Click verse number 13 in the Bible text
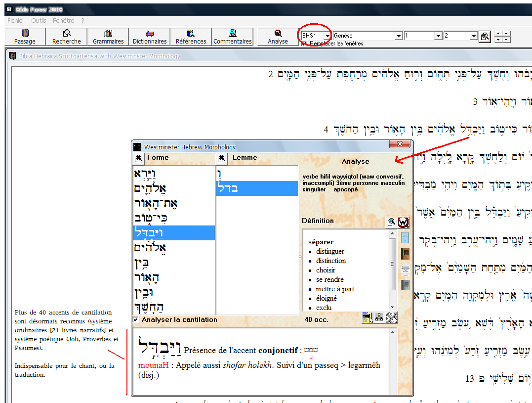532x403 pixels. coord(470,379)
